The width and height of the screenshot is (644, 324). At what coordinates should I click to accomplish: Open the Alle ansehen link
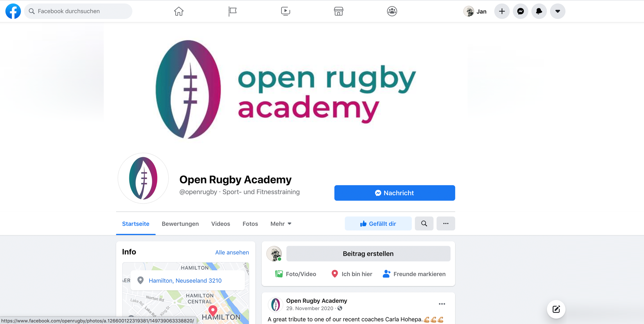232,252
